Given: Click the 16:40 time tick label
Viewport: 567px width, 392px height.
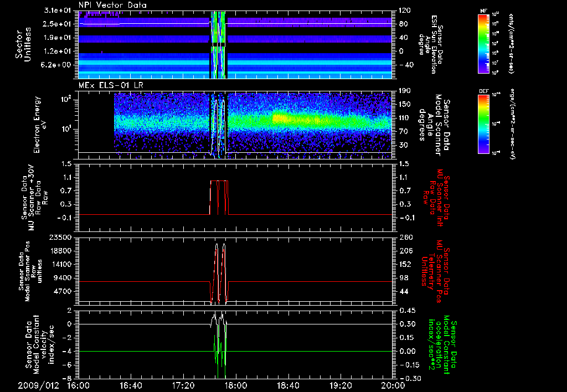Looking at the screenshot, I should (131, 385).
